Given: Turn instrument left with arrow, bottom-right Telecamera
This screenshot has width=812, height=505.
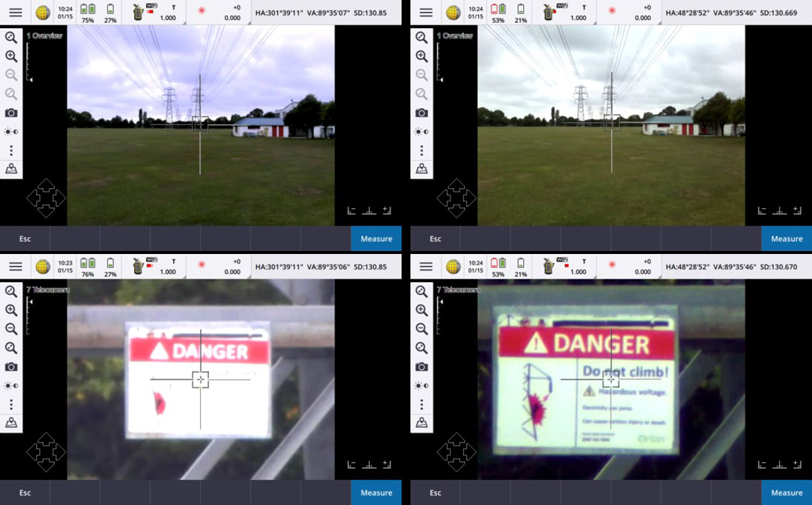Looking at the screenshot, I should pos(443,452).
